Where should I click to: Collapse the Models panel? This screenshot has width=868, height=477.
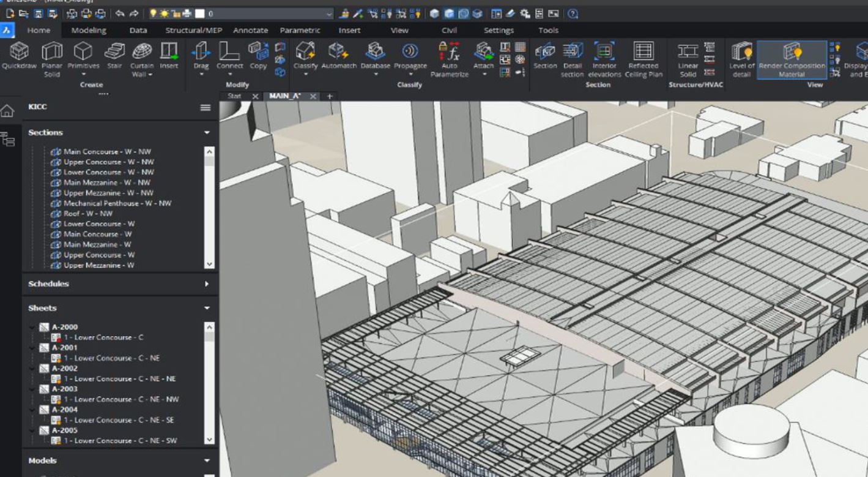coord(207,461)
